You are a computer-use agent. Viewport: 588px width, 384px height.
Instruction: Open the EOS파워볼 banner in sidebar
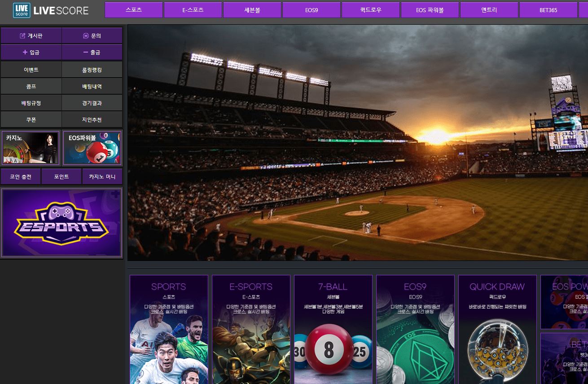pos(92,148)
